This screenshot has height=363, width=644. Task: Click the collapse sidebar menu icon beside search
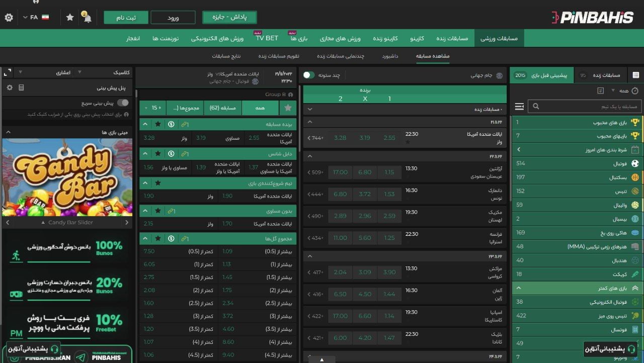(x=519, y=107)
